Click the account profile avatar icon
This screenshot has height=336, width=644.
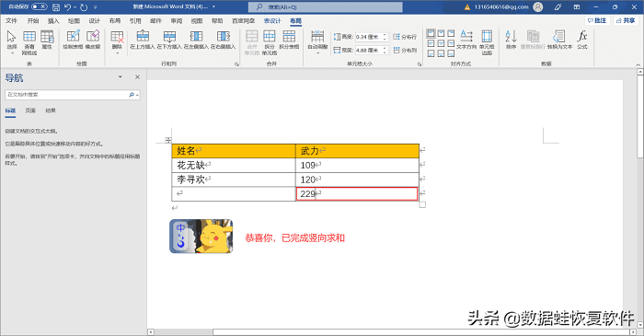[x=537, y=7]
